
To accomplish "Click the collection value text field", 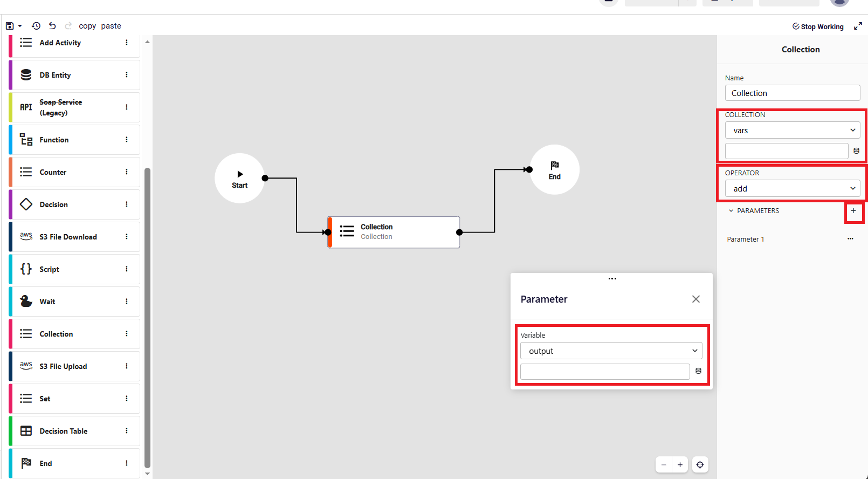I will coord(787,151).
